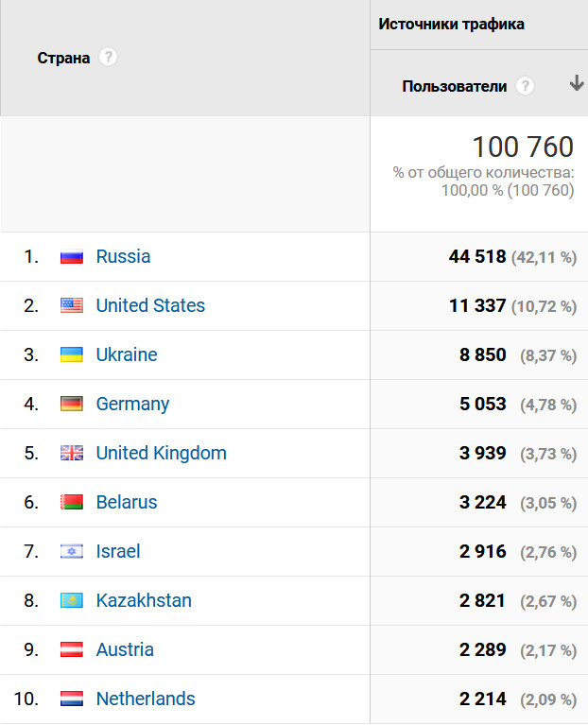This screenshot has width=588, height=725.
Task: Click the help icon beside Пользователи
Action: (x=526, y=86)
